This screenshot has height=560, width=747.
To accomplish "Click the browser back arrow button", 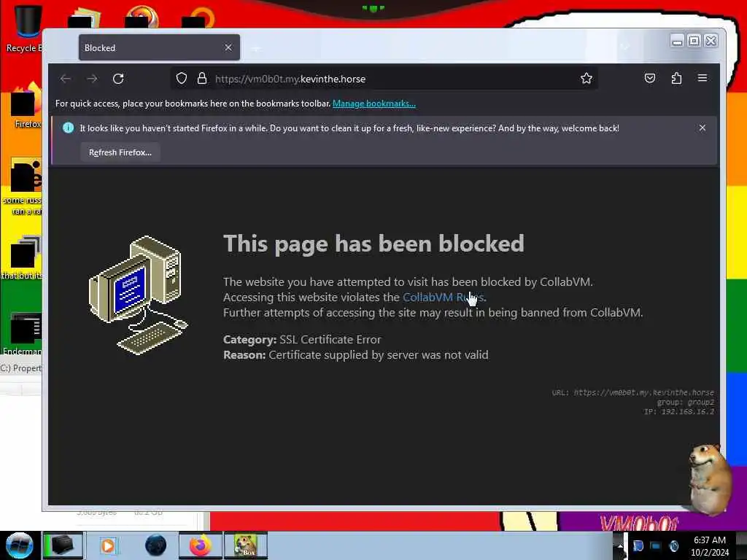I will 66,79.
